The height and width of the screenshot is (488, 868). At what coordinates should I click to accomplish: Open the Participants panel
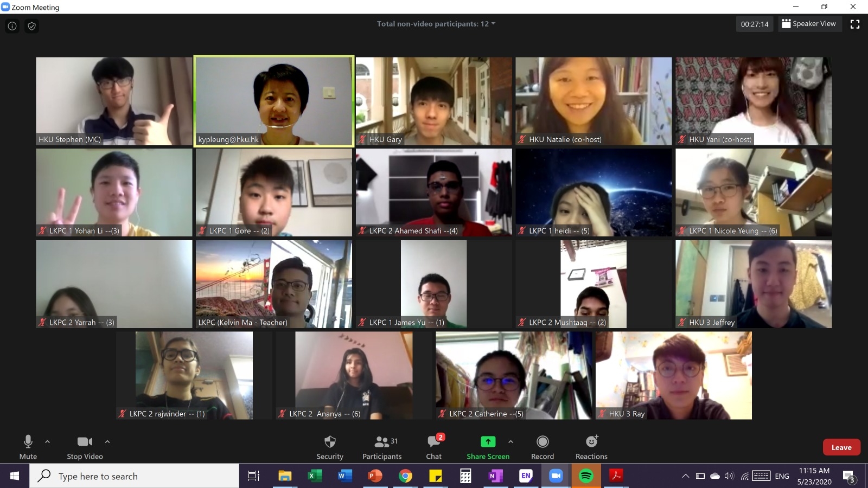click(382, 447)
